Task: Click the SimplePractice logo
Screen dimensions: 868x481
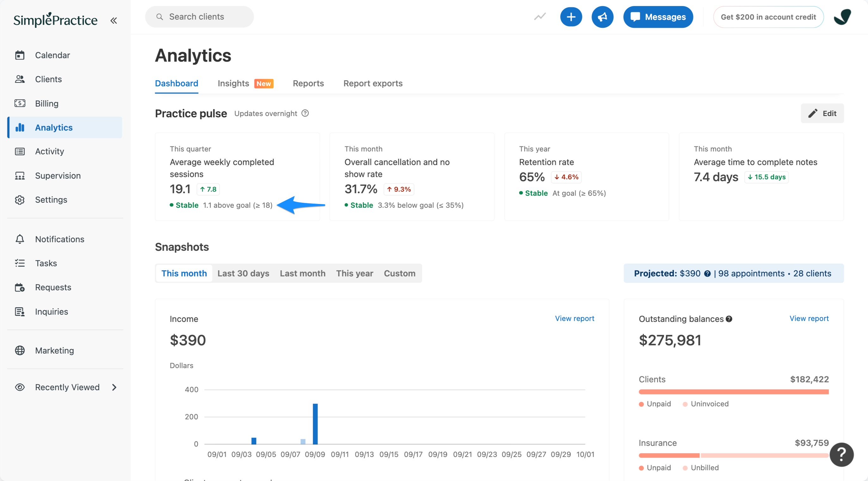Action: pos(55,20)
